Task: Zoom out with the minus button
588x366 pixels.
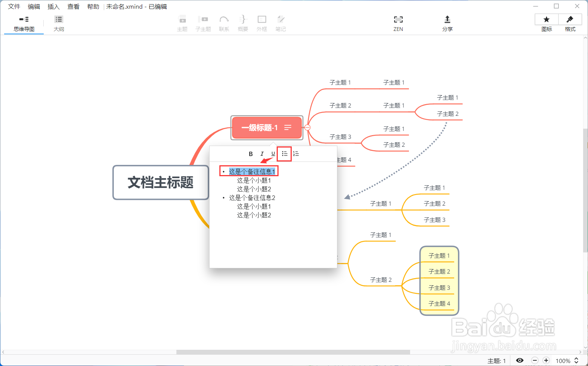Action: (x=534, y=360)
